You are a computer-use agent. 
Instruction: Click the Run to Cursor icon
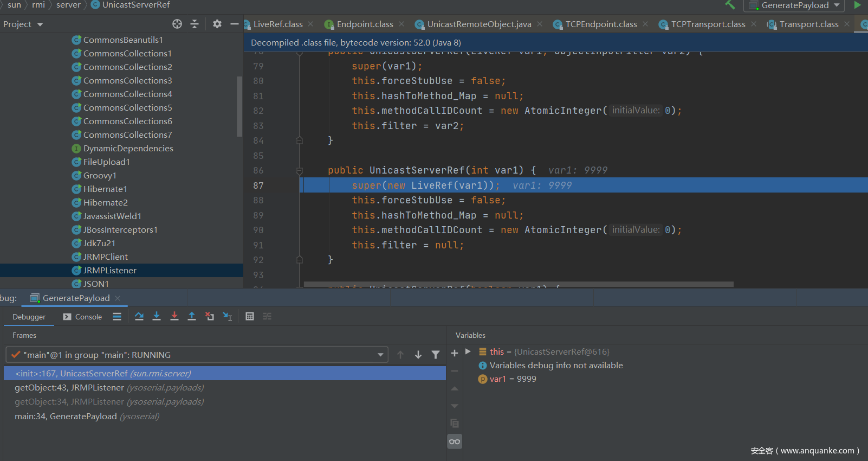(x=228, y=316)
